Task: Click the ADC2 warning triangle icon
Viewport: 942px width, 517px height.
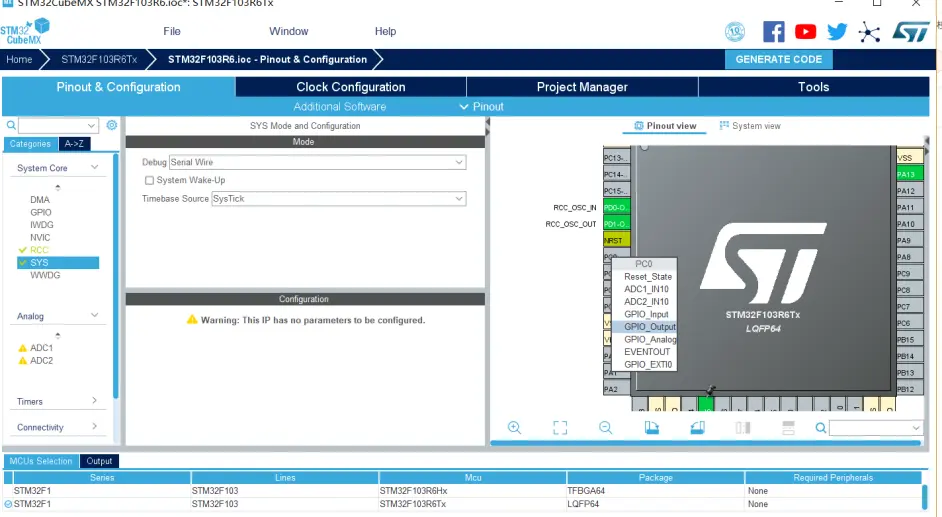Action: pyautogui.click(x=23, y=360)
